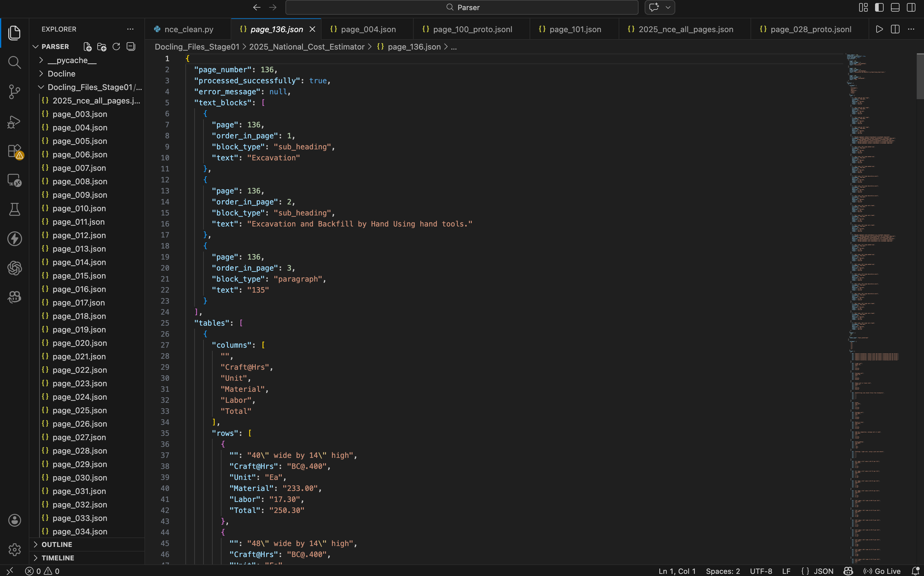Collapse all folders in Explorer
This screenshot has width=924, height=576.
point(131,47)
